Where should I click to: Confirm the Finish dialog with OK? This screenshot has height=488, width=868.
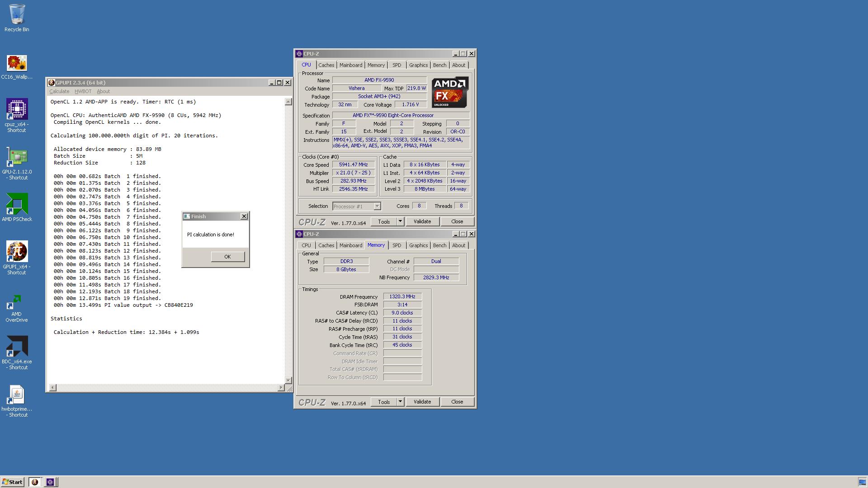point(227,257)
